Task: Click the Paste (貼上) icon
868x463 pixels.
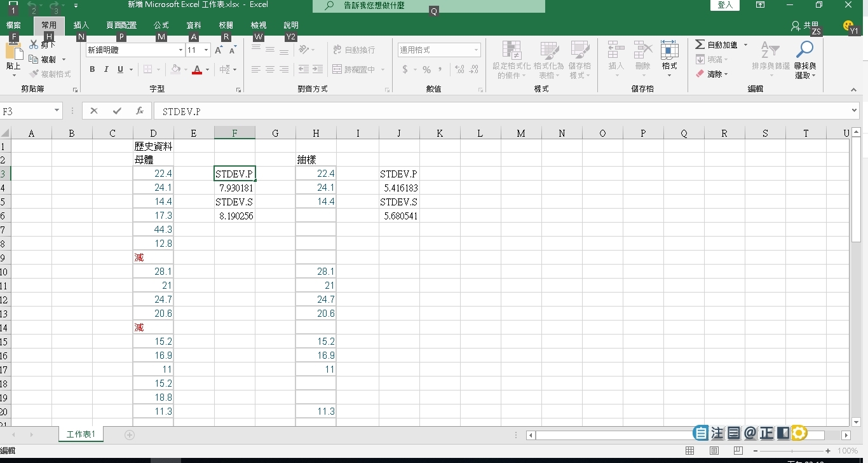Action: (13, 52)
